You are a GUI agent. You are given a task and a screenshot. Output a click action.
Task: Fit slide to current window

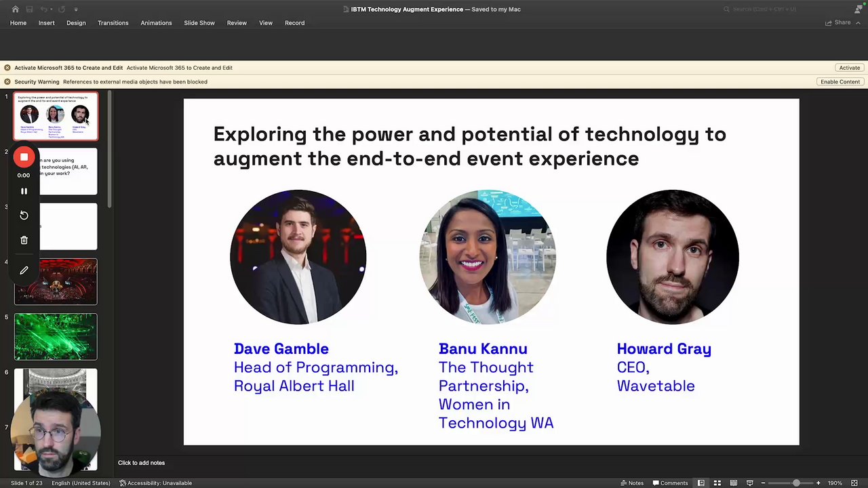[854, 483]
